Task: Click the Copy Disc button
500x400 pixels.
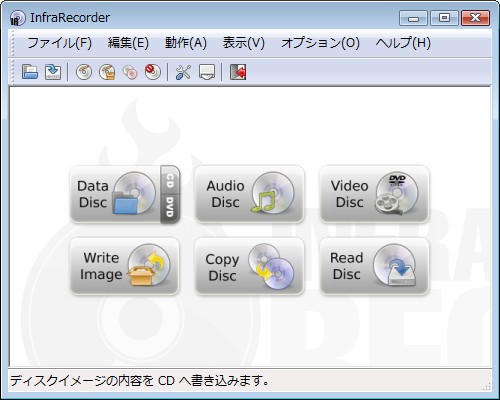Action: pyautogui.click(x=249, y=266)
